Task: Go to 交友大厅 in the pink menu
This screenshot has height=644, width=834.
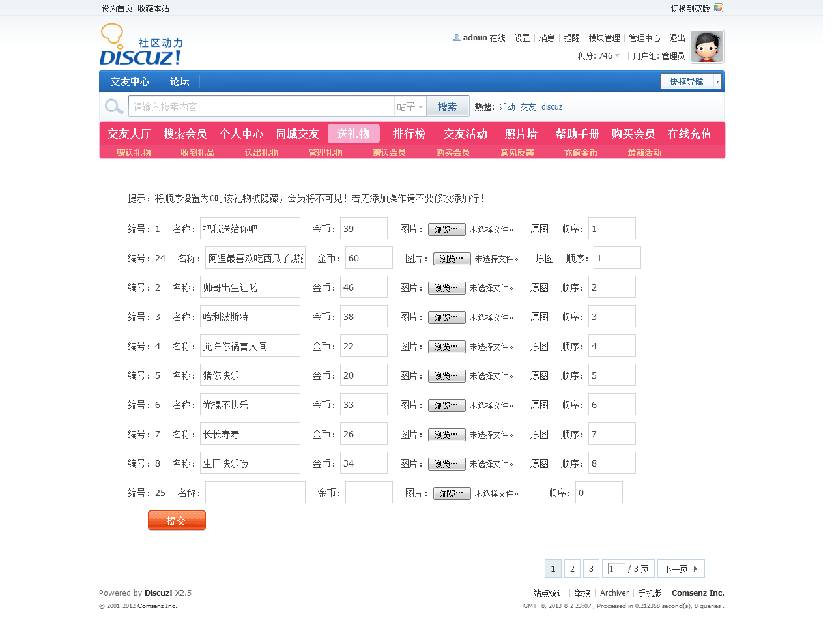Action: (x=129, y=134)
